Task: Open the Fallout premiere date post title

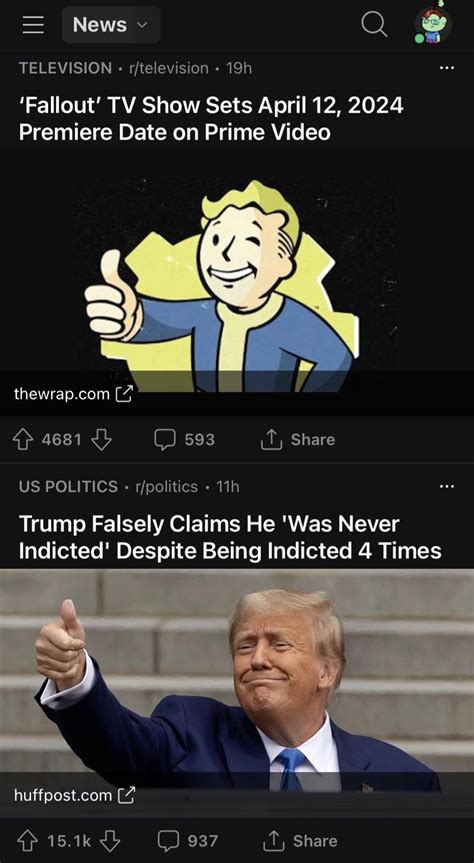Action: point(211,118)
